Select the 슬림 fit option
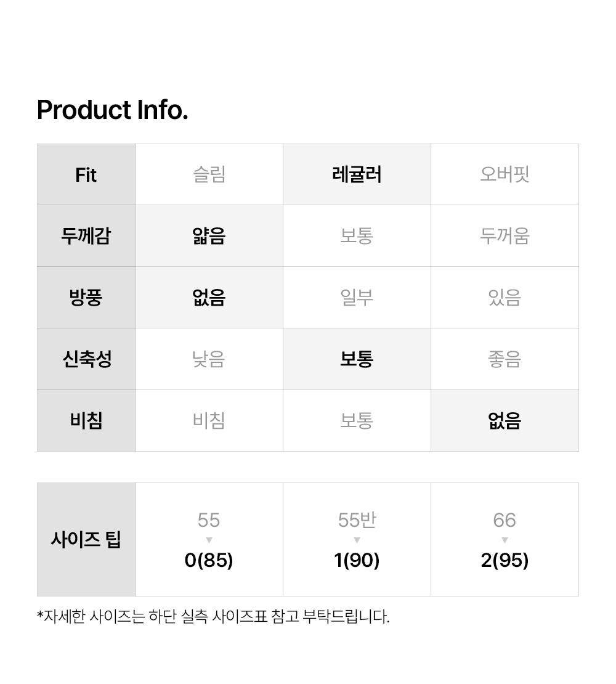This screenshot has width=616, height=684. tap(209, 174)
